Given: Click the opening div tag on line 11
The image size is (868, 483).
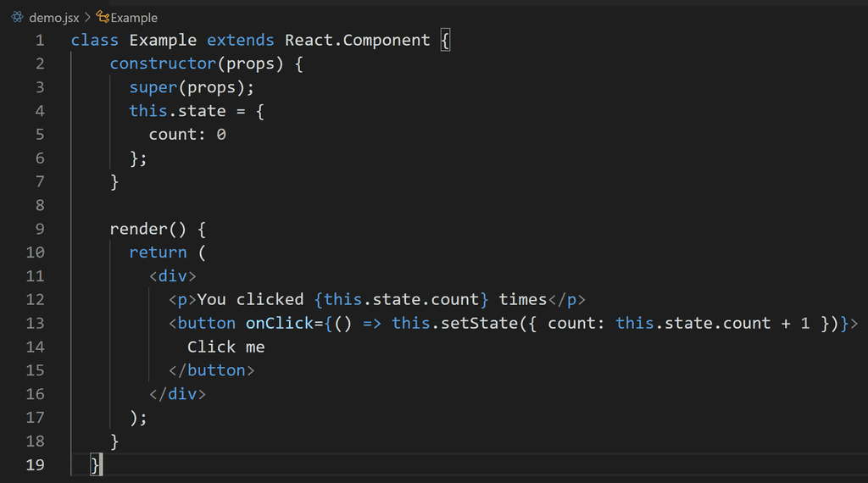Looking at the screenshot, I should point(172,276).
